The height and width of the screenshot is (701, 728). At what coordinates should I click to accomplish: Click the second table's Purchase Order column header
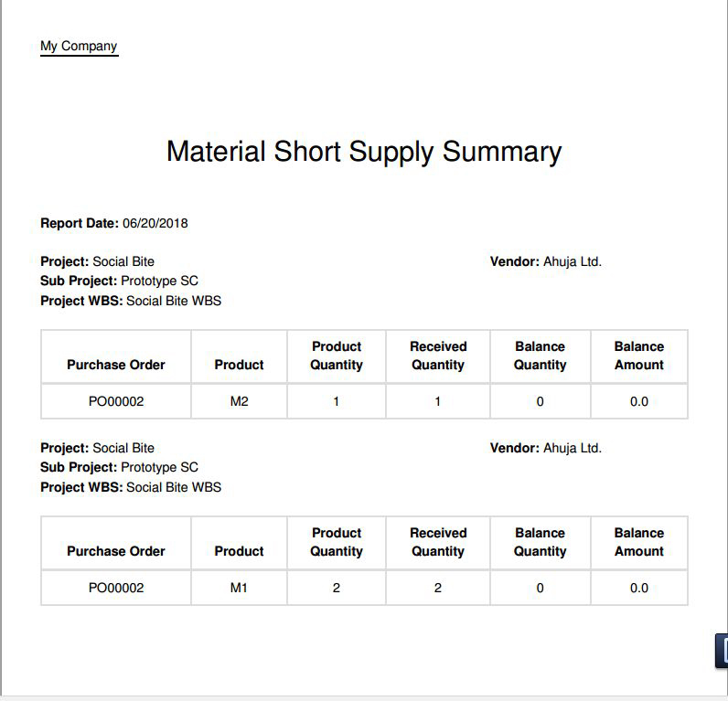(116, 551)
